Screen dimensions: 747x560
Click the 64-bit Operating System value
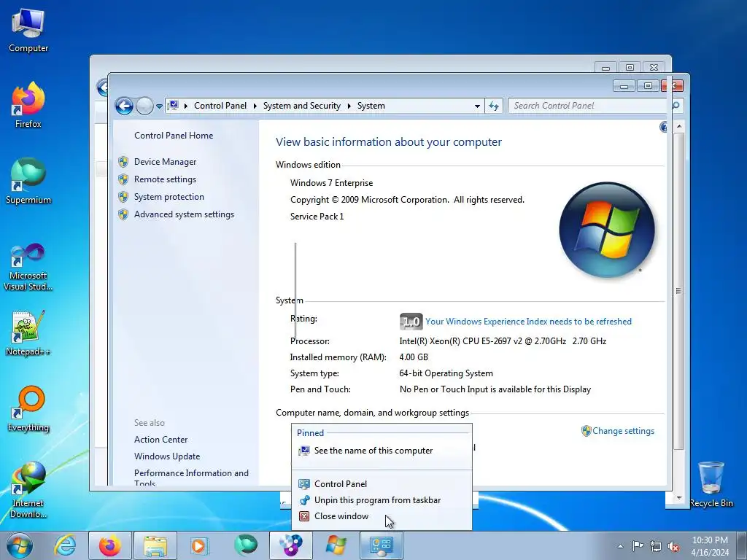[446, 373]
